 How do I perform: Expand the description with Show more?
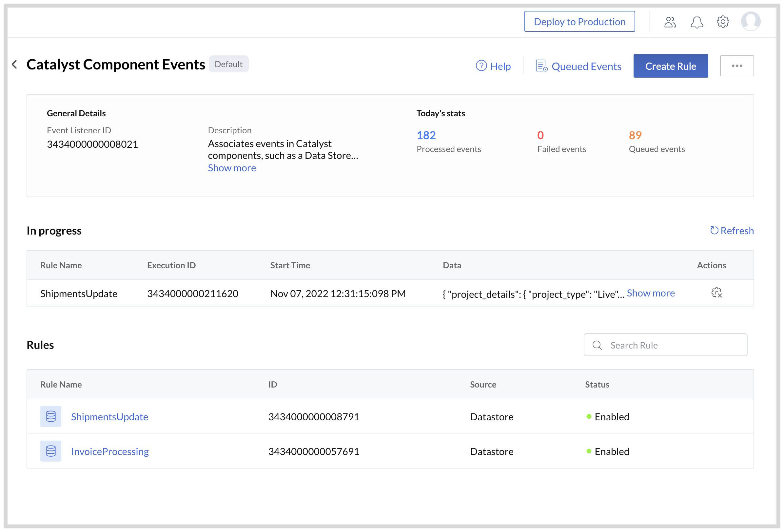click(232, 167)
